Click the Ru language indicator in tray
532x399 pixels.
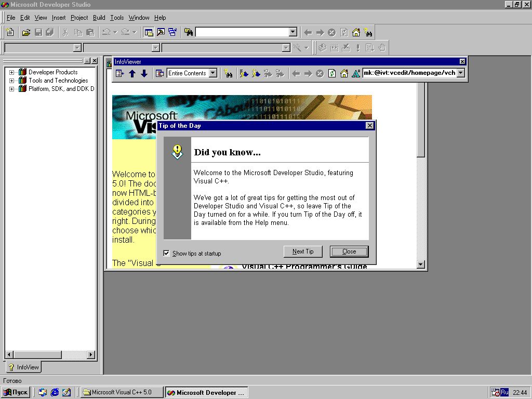click(x=504, y=392)
